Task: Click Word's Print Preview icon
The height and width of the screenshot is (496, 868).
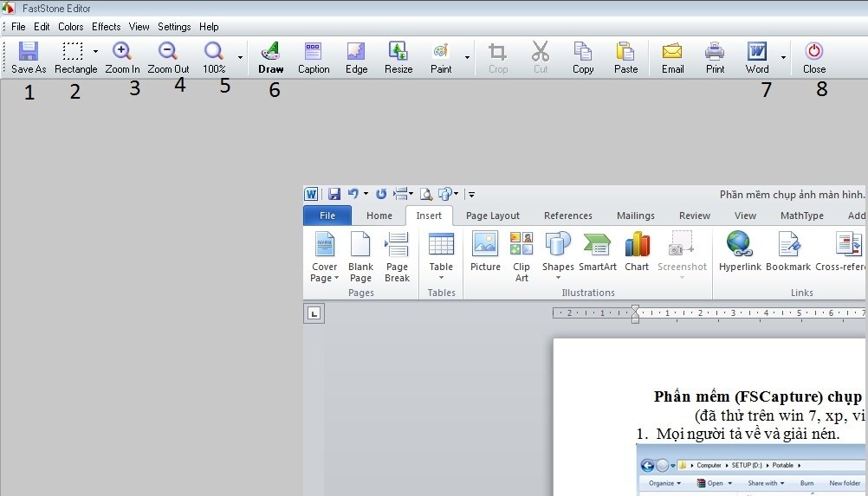Action: (x=425, y=194)
